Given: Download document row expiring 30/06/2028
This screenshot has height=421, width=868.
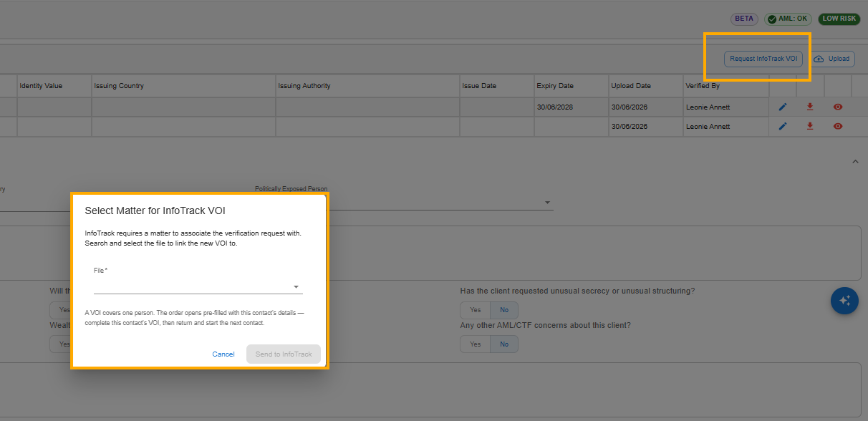Looking at the screenshot, I should pos(810,107).
